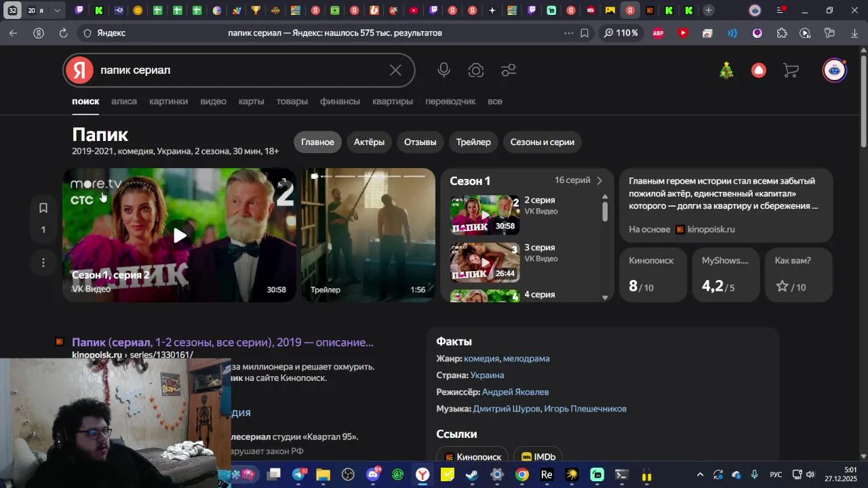This screenshot has width=868, height=488.
Task: Open the Кинопоиск 8/10 rating card
Action: click(653, 274)
